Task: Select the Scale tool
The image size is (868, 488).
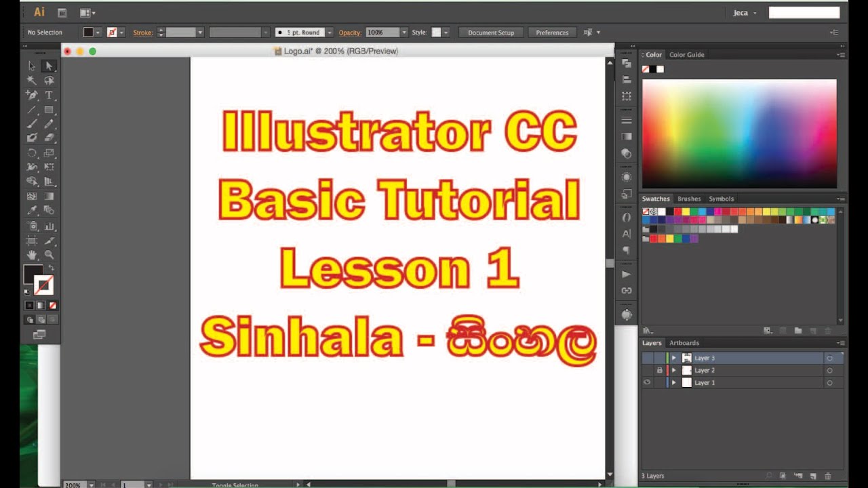Action: click(x=49, y=153)
